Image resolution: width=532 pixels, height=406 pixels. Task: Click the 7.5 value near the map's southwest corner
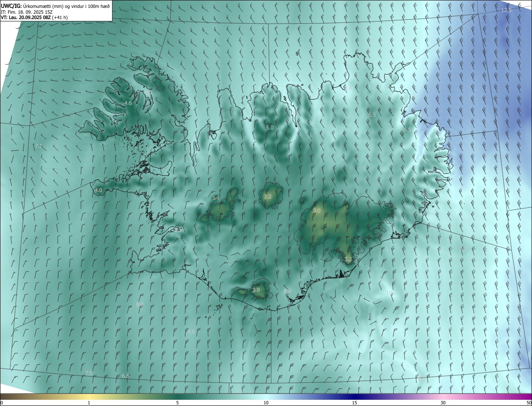(x=88, y=373)
